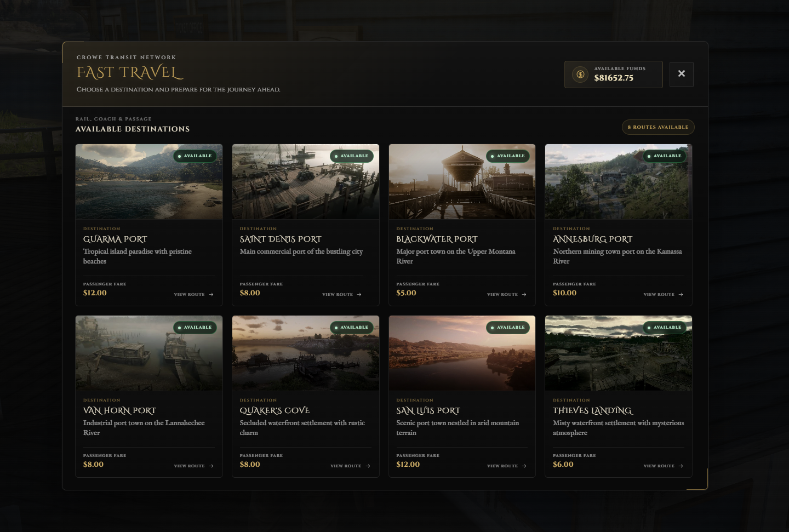The width and height of the screenshot is (789, 532).
Task: Select the Quaker's Cove destination title
Action: click(275, 410)
